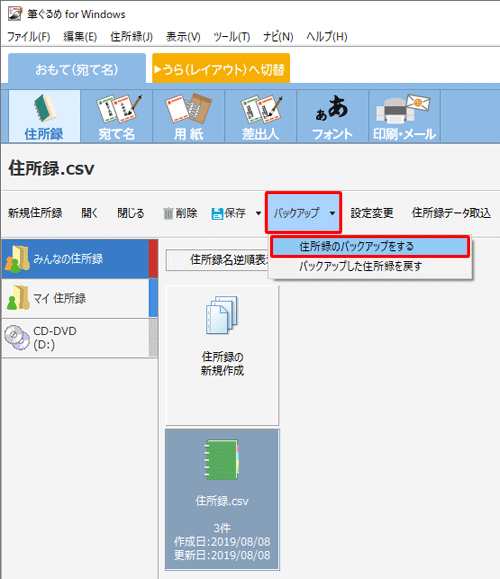Screen dimensions: 500x579
Task: Open the 印刷・メール print and mail icon
Action: coord(404,116)
